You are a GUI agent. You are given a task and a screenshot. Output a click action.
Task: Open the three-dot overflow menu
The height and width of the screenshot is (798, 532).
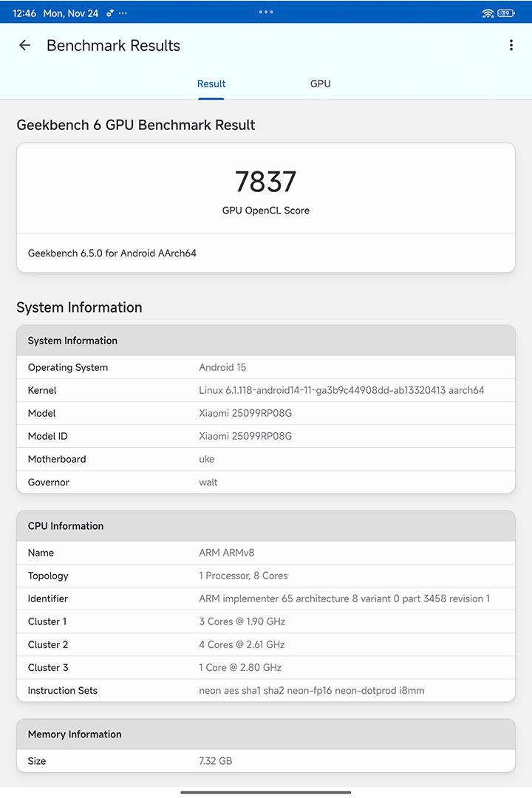click(x=511, y=46)
